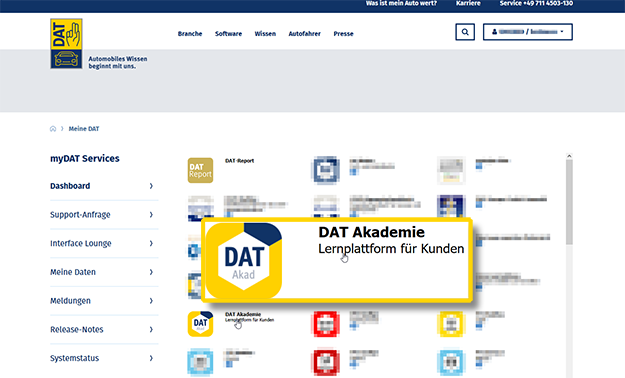Screen dimensions: 625x378
Task: Click the scrollbar up arrow
Action: click(x=569, y=156)
